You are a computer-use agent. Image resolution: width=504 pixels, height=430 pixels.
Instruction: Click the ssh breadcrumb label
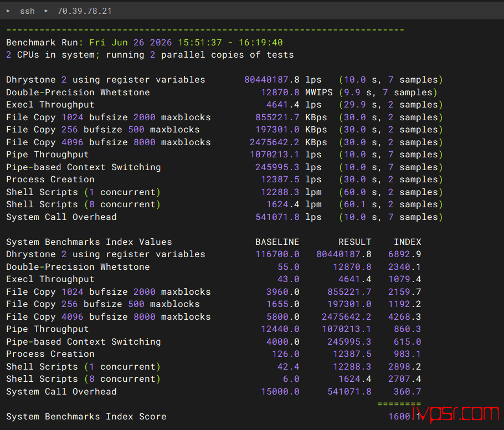point(27,11)
